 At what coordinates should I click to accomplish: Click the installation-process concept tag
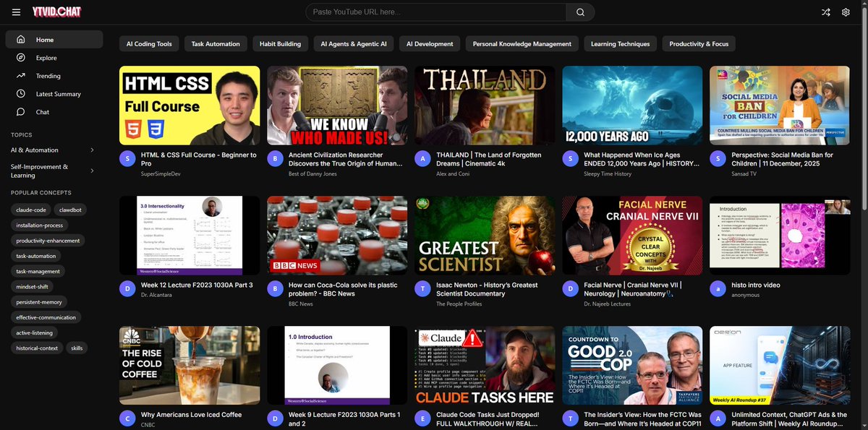pos(39,225)
